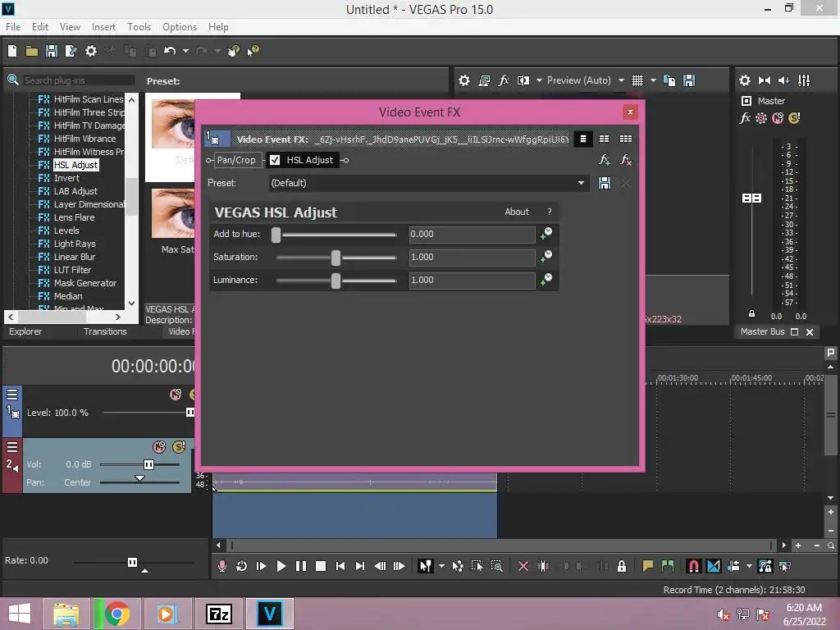Image resolution: width=840 pixels, height=630 pixels.
Task: Go to start of project transport icon
Action: pyautogui.click(x=340, y=566)
